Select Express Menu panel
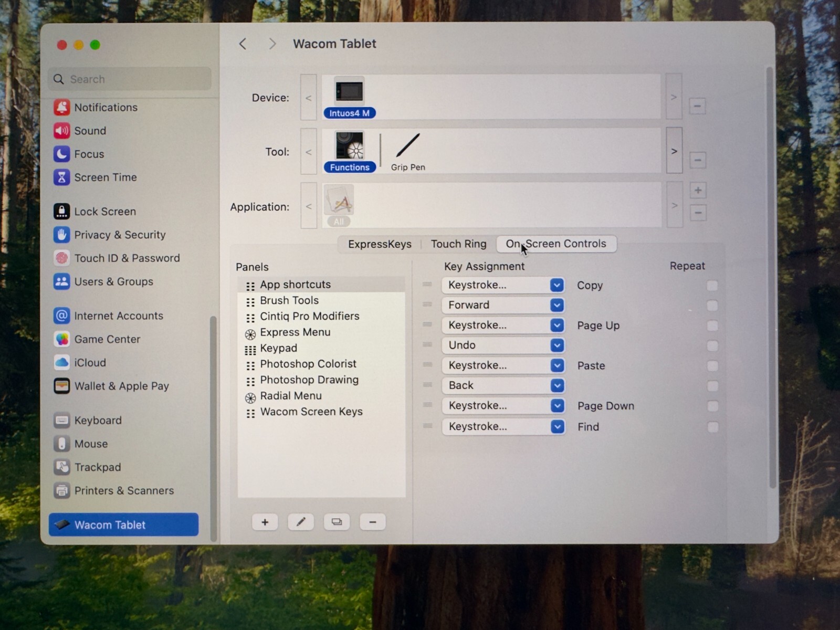Screen dimensions: 840x630 (321, 332)
